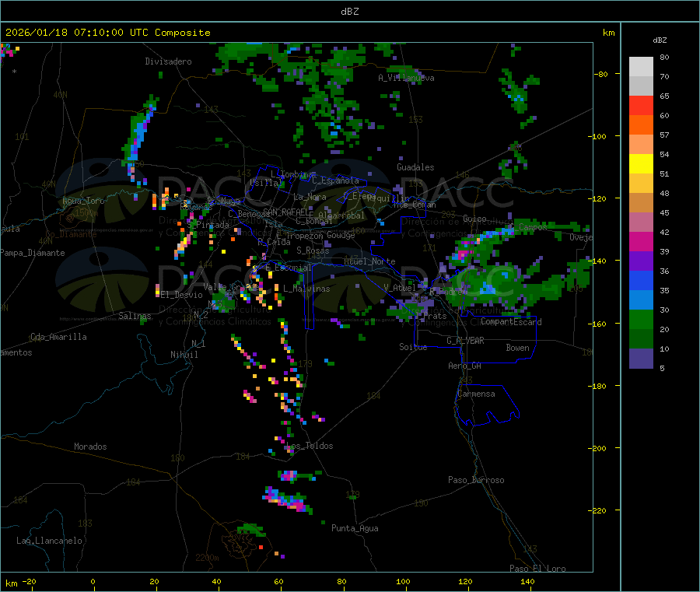
Task: Select the purple 5-10 dBZ legend swatch
Action: tap(641, 358)
